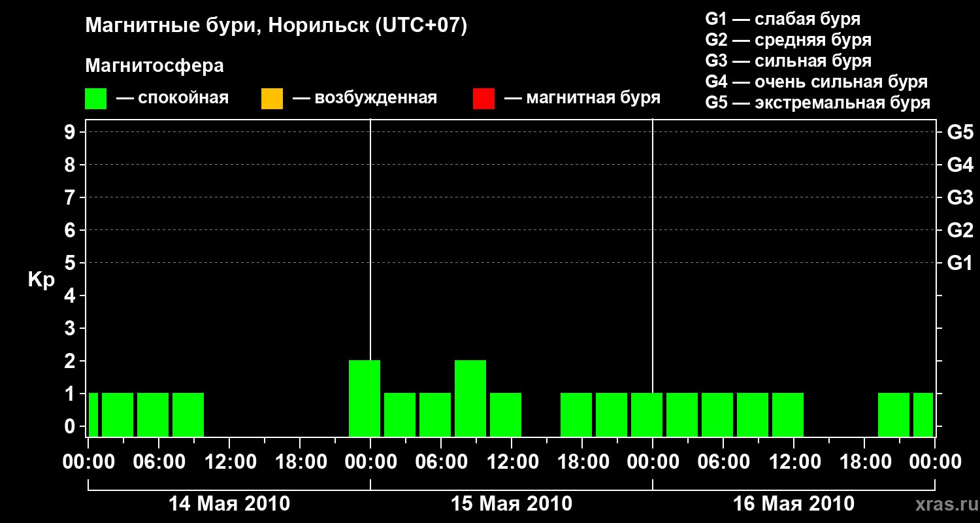Click the 'Kp' axis label

[41, 279]
